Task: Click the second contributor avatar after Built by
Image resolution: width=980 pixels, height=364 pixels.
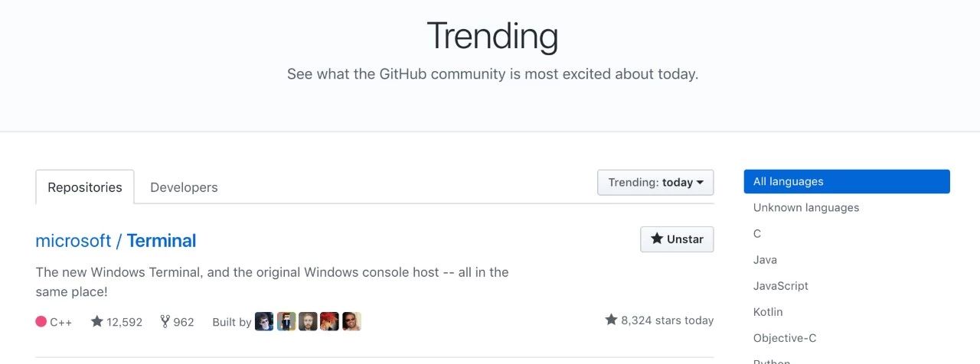Action: 286,321
